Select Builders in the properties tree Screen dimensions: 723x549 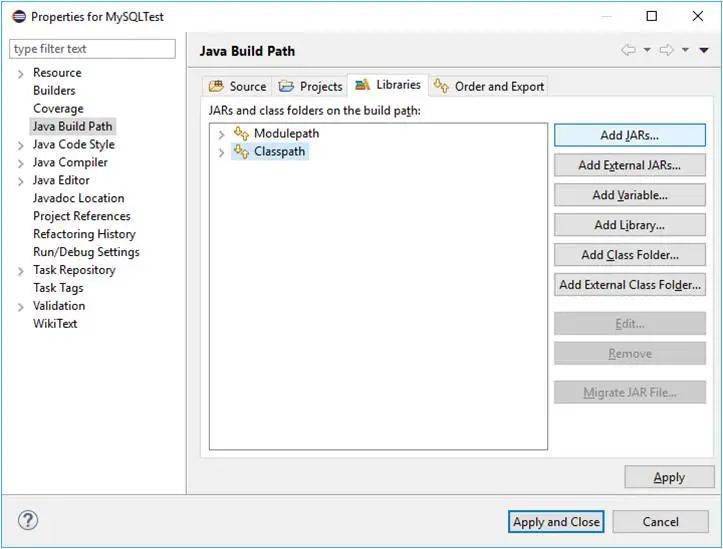[54, 91]
